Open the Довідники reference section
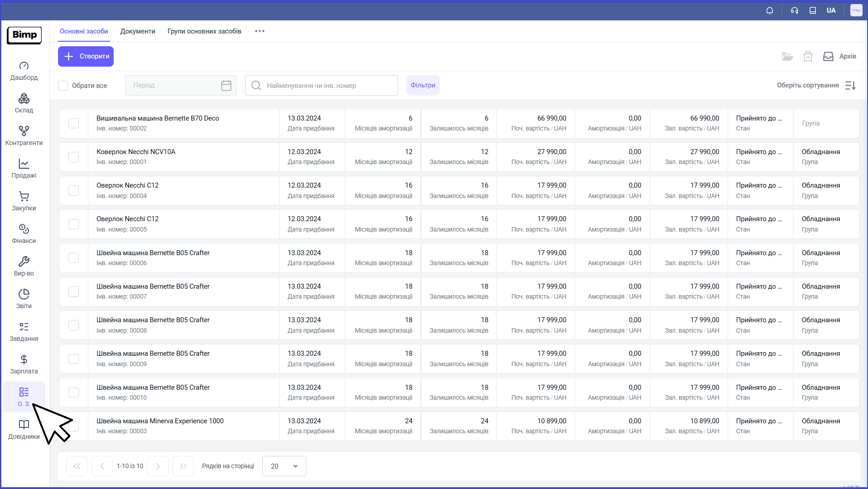 24,430
